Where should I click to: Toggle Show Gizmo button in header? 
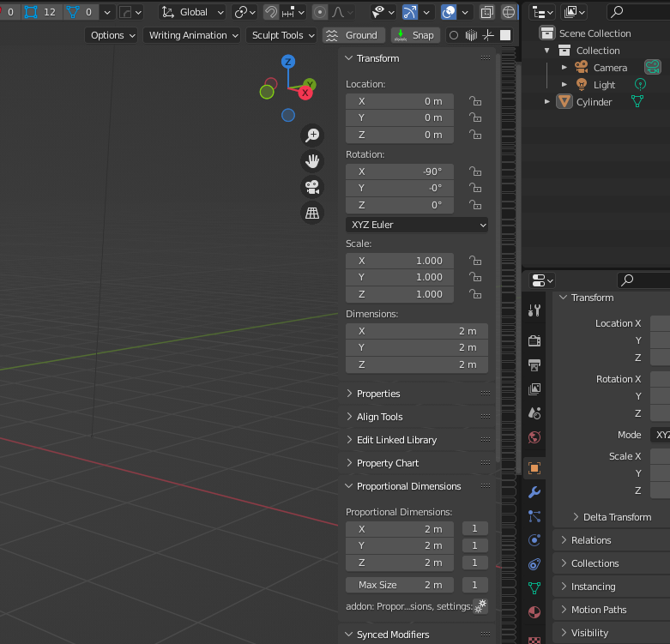[410, 12]
